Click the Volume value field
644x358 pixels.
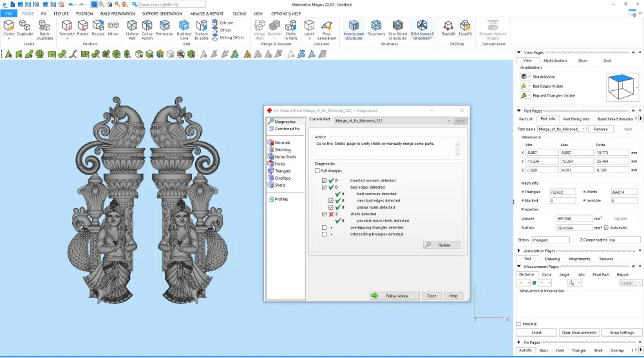[574, 219]
